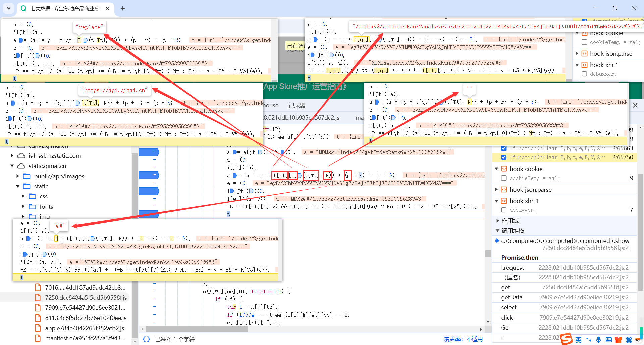Click the app.e784e4042265f352afb2.js file icon
Screen dimensions: 644x345
[38, 328]
